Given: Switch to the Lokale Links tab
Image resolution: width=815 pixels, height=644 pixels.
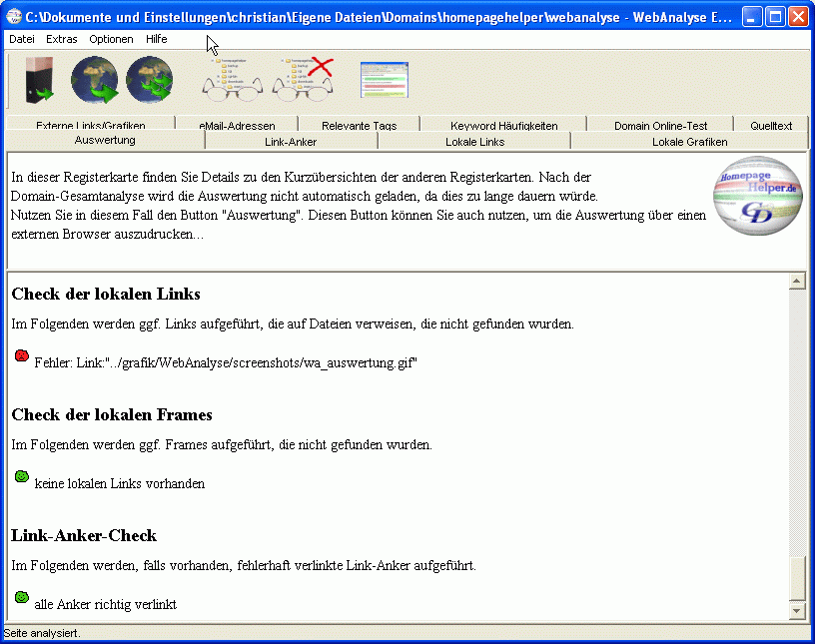Looking at the screenshot, I should coord(474,142).
